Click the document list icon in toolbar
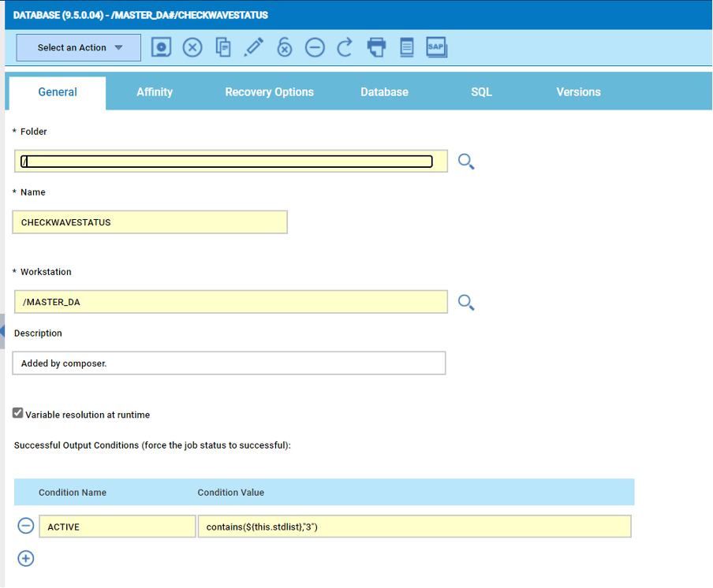Image resolution: width=713 pixels, height=588 pixels. tap(406, 47)
